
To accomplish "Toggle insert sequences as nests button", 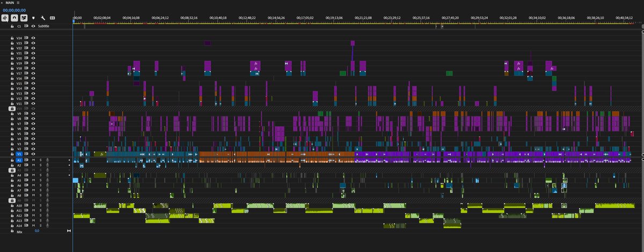I will tap(5, 18).
